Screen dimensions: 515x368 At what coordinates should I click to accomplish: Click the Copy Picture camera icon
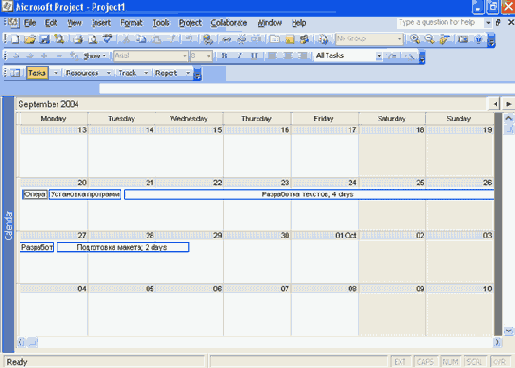(463, 39)
